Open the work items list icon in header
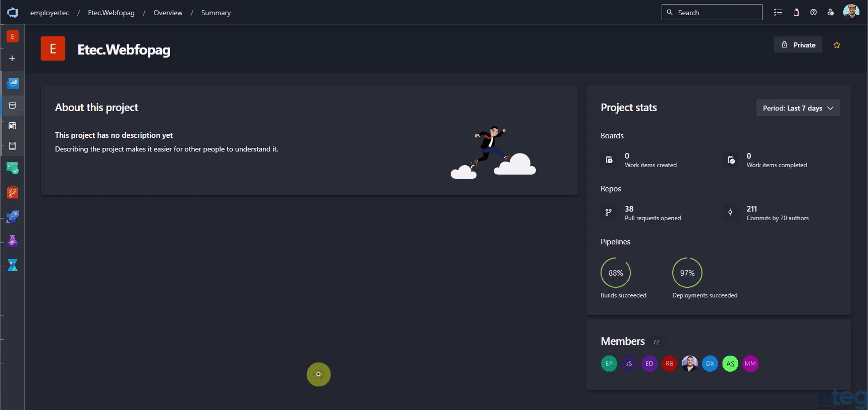Screen dimensions: 868x410 coord(778,13)
